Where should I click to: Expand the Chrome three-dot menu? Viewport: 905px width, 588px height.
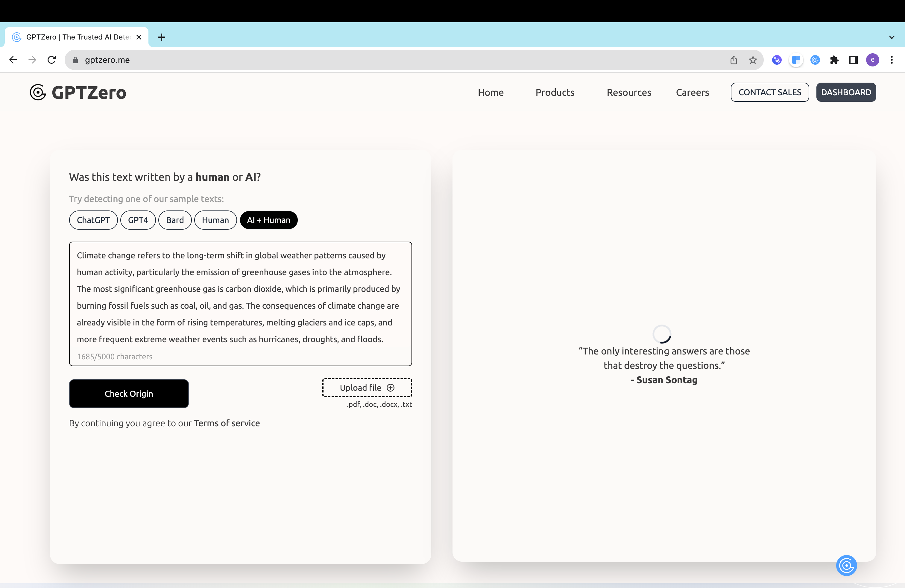coord(892,60)
